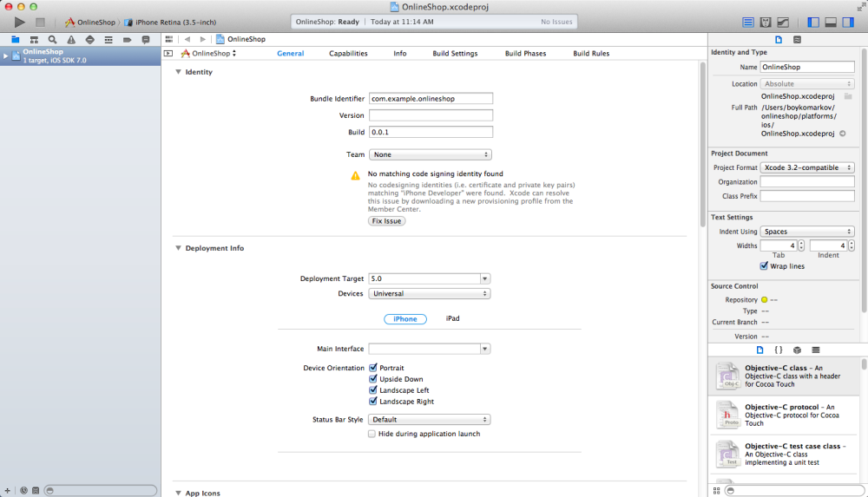Open the Issue navigator
Viewport: 868px width, 497px height.
[x=71, y=39]
